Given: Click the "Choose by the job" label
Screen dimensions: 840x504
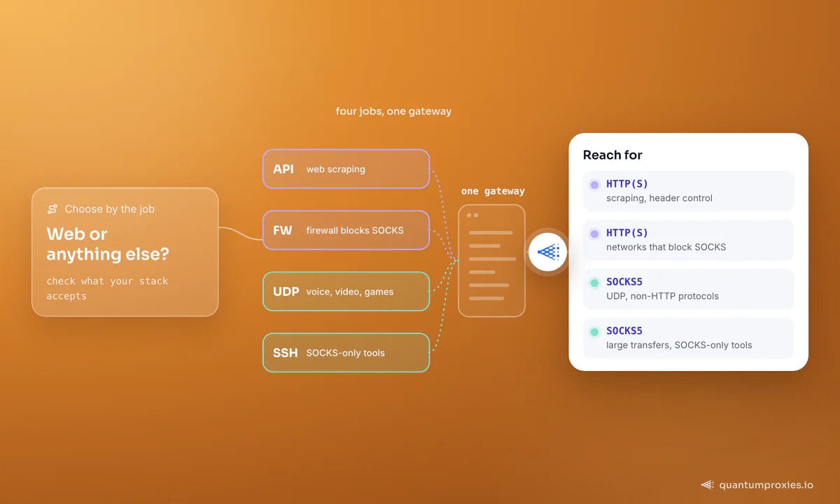Looking at the screenshot, I should (110, 209).
